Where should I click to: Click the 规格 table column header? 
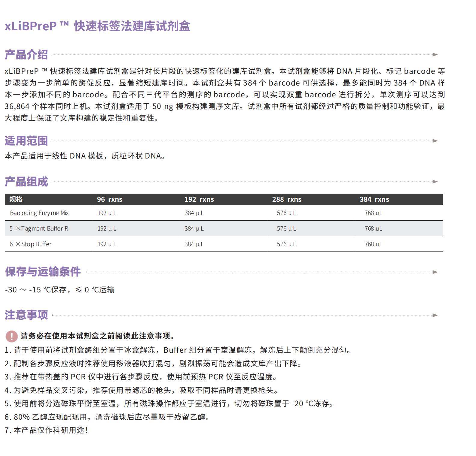16,199
